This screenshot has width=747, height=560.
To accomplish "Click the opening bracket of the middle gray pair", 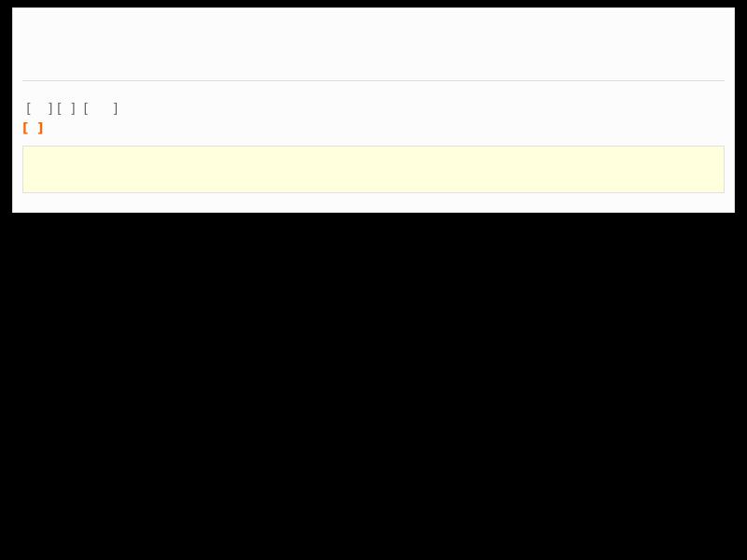I will tap(59, 108).
